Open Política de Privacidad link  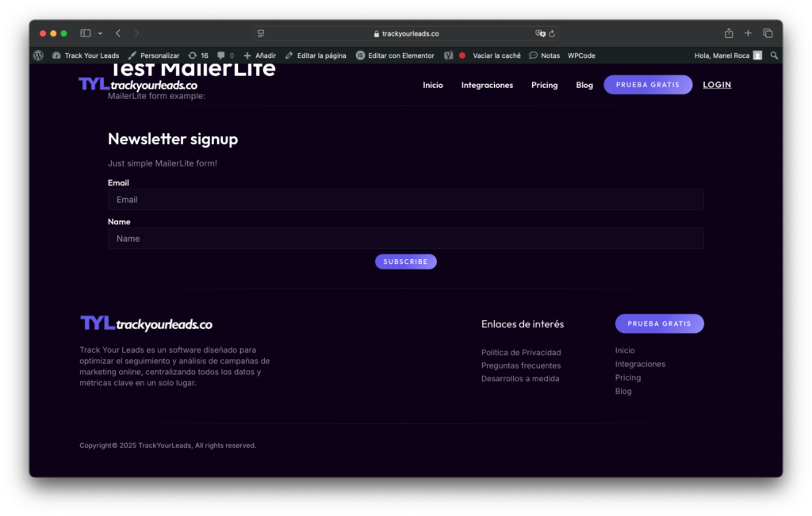point(521,353)
